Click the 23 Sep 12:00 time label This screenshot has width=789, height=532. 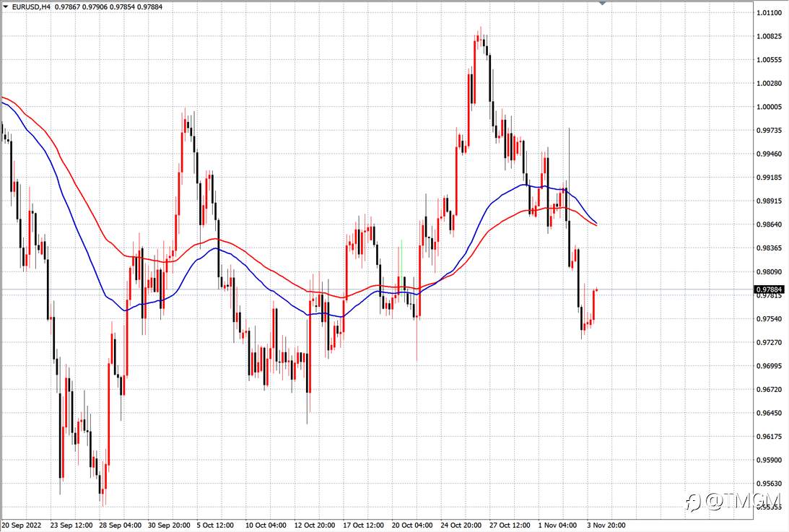pyautogui.click(x=71, y=526)
